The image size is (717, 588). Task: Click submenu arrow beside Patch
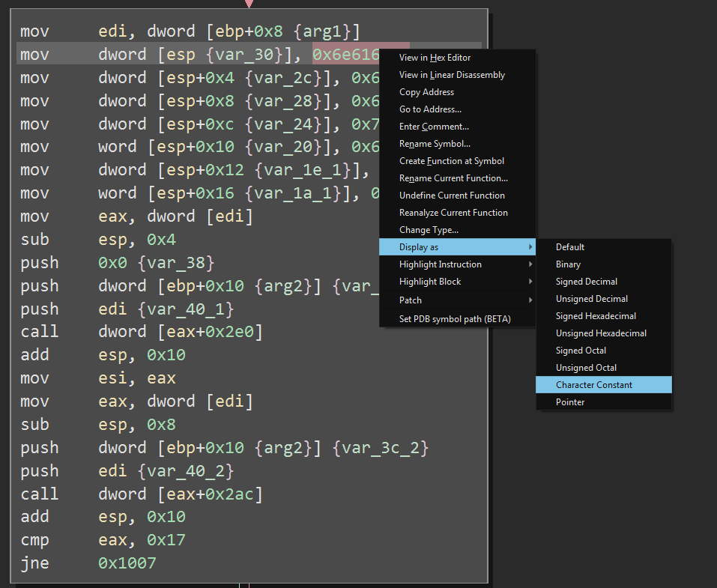pyautogui.click(x=530, y=300)
